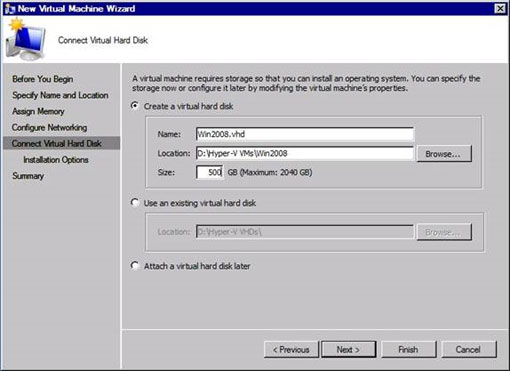Click the Finish button

tap(408, 349)
